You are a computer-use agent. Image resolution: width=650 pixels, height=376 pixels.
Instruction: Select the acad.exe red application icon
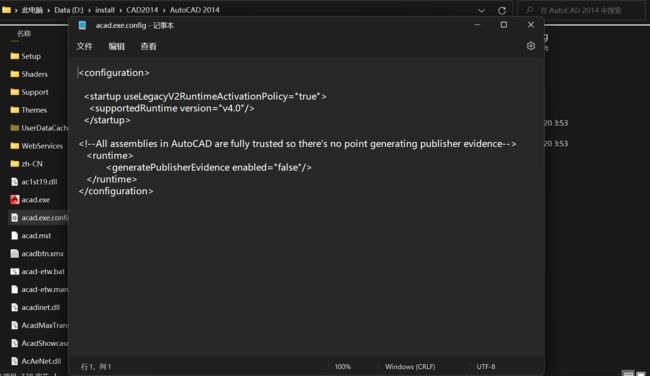tap(15, 200)
